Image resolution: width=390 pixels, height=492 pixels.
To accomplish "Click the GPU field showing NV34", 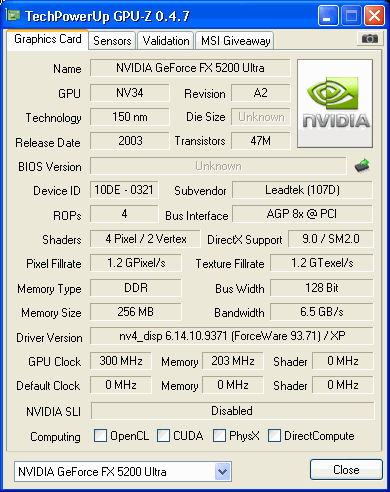I will tap(130, 93).
